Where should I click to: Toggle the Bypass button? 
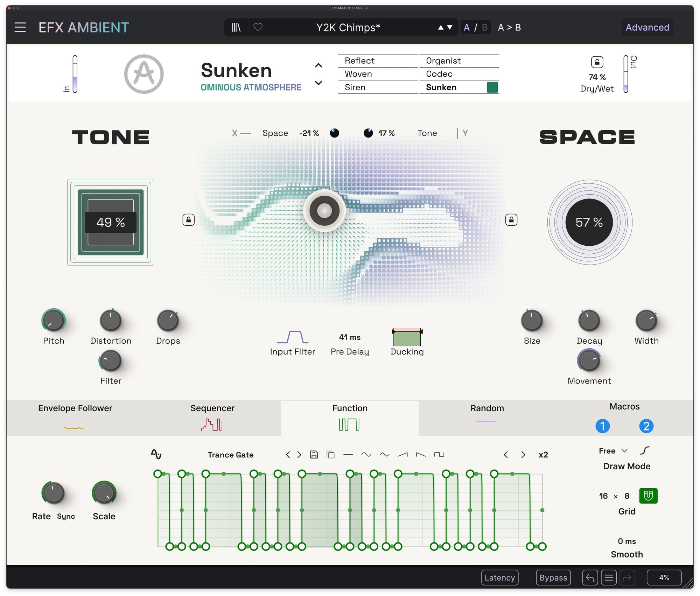pyautogui.click(x=553, y=578)
